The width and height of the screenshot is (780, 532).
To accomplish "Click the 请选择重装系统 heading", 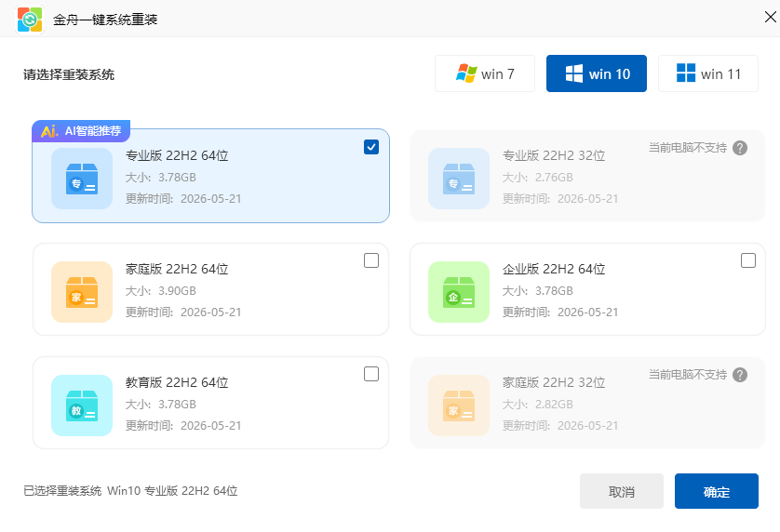I will (x=69, y=74).
